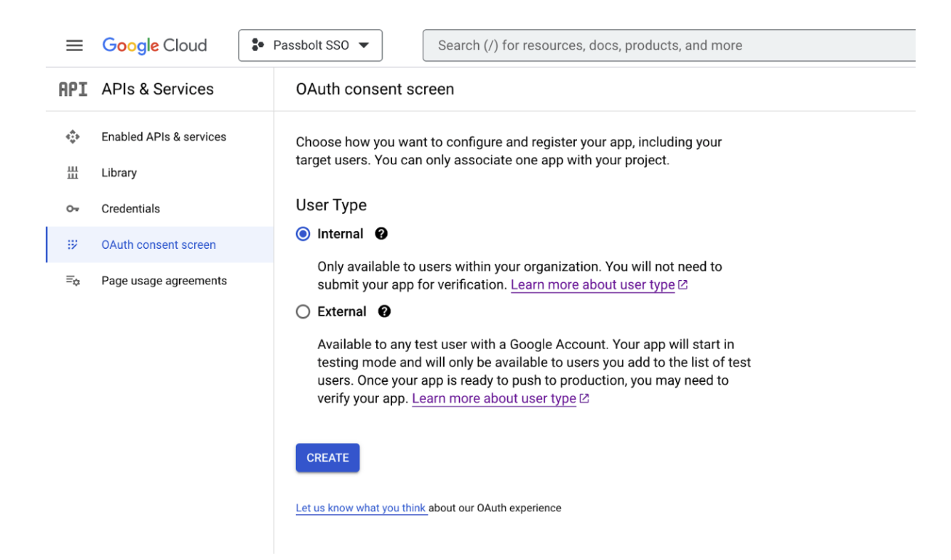Click the search bar for resources and docs
Image resolution: width=951 pixels, height=560 pixels.
coord(669,45)
